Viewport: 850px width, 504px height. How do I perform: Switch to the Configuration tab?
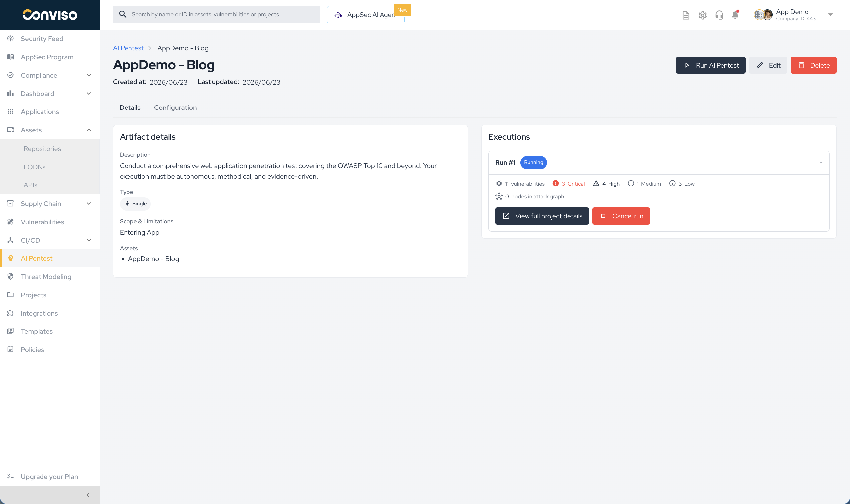click(x=175, y=108)
